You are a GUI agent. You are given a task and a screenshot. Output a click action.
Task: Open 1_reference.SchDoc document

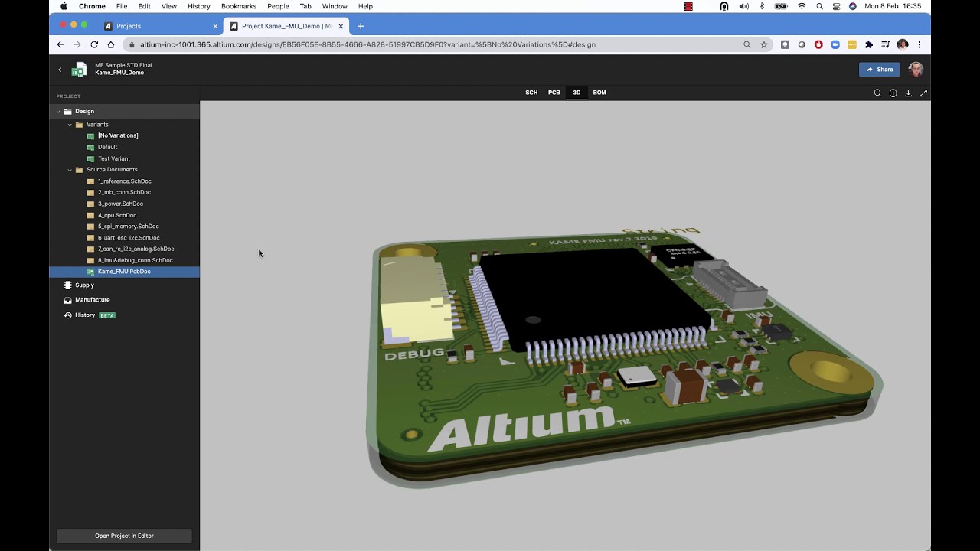tap(124, 181)
